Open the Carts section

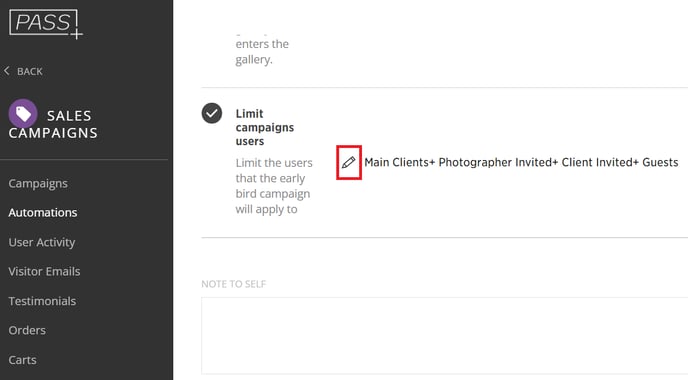coord(22,360)
